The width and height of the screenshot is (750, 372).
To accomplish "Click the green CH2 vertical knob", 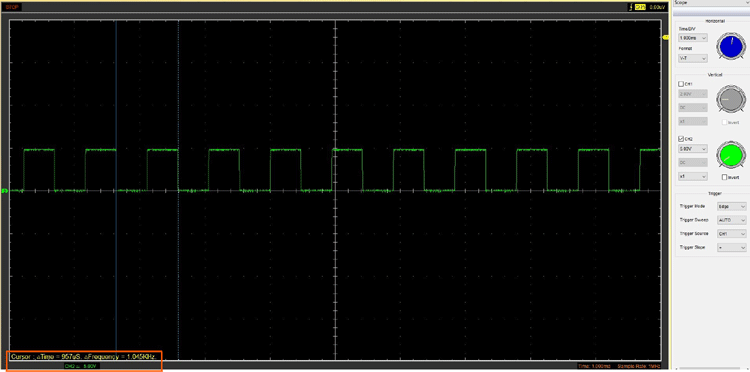I will click(730, 155).
